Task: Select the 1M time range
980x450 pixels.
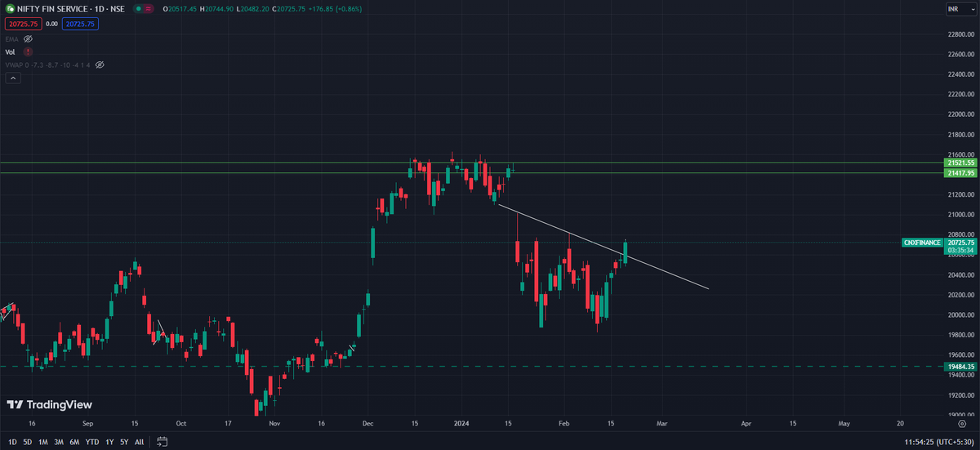Action: [x=42, y=442]
